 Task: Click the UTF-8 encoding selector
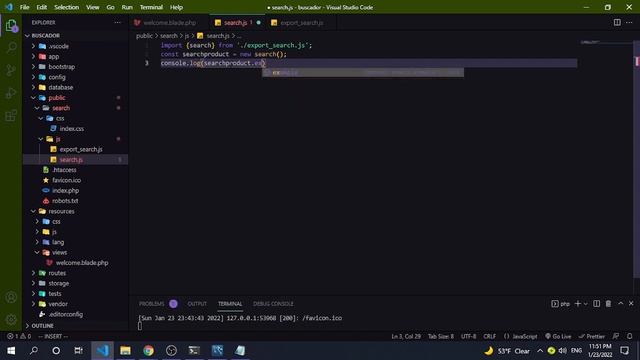point(468,336)
